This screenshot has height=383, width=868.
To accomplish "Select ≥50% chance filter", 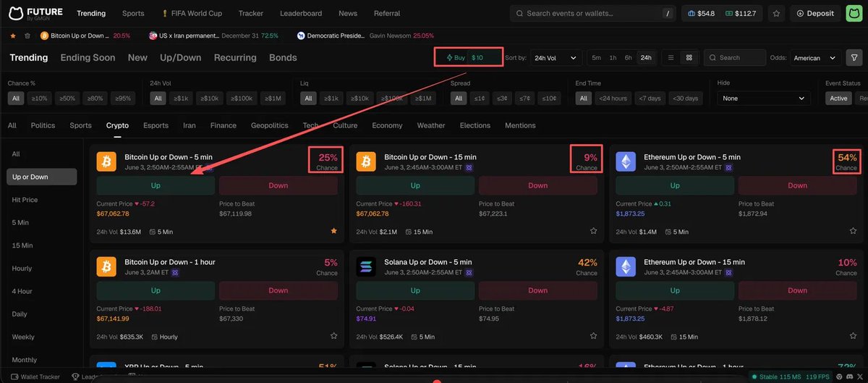I will (67, 98).
